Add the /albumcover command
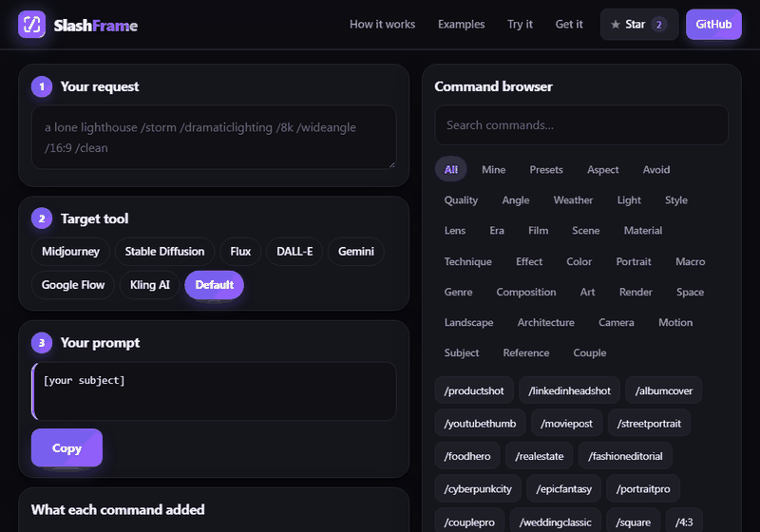Image resolution: width=760 pixels, height=532 pixels. tap(663, 390)
